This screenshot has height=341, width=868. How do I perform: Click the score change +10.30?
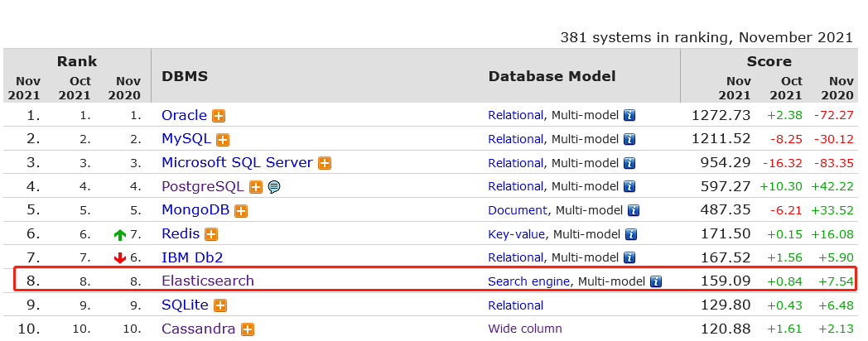coord(781,187)
